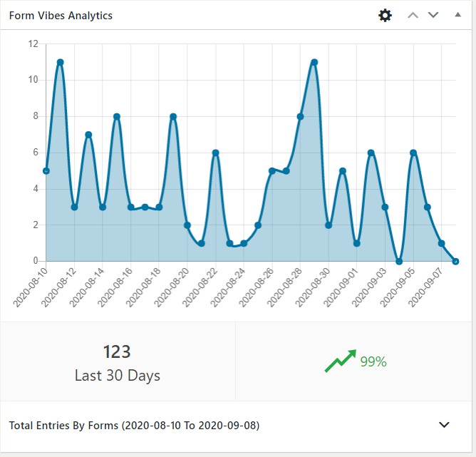
Task: Click the 99% growth percentage
Action: click(373, 362)
